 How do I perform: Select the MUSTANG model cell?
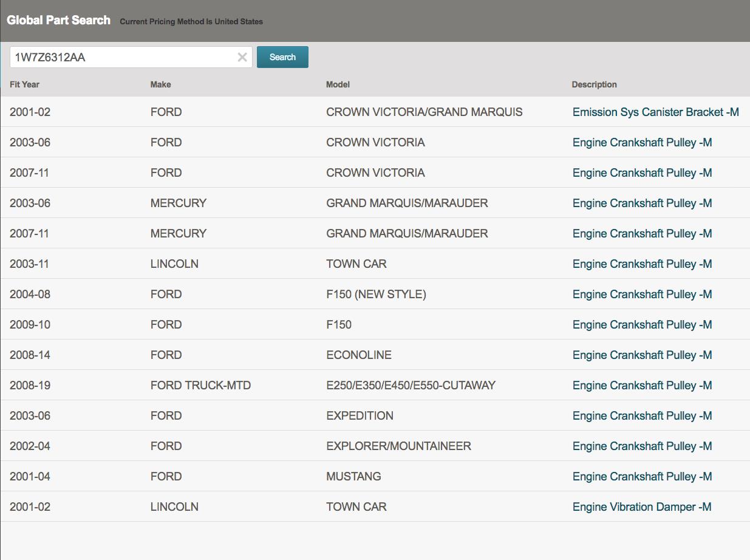[353, 476]
